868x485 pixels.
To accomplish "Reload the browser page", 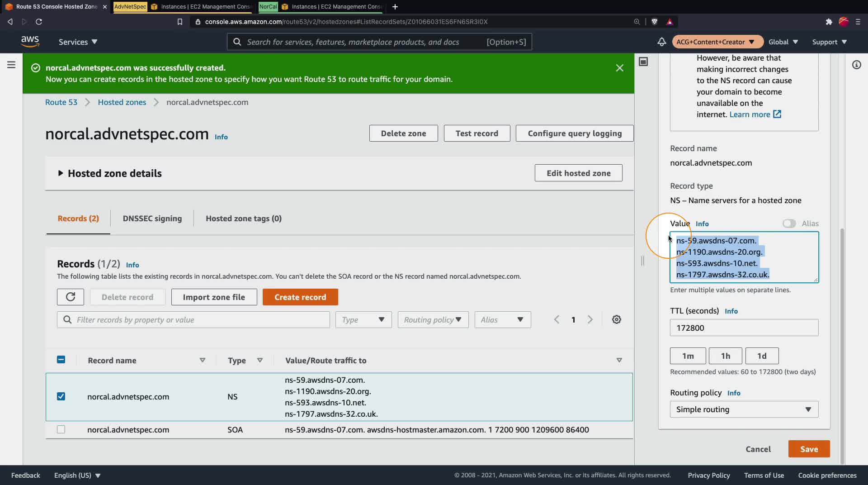I will pos(39,22).
